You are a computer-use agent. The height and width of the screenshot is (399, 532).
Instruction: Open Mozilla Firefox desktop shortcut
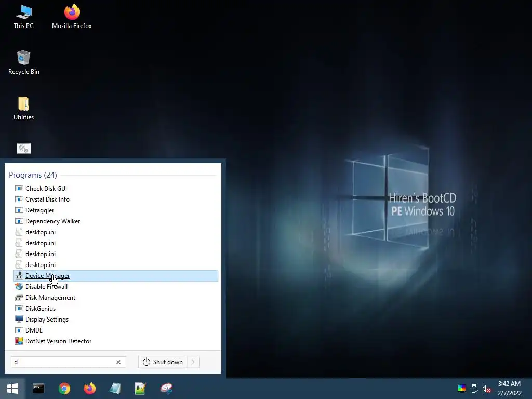(x=72, y=17)
